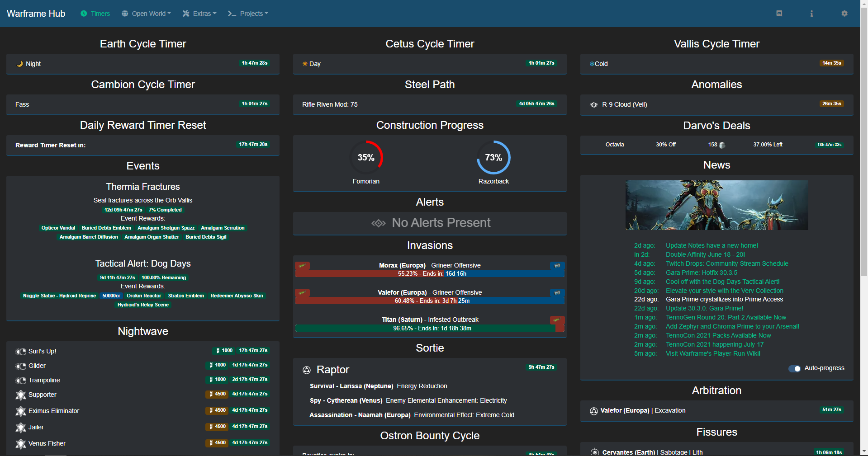Open Update 30.3.0: Gara Prime link
The image size is (868, 456).
705,309
